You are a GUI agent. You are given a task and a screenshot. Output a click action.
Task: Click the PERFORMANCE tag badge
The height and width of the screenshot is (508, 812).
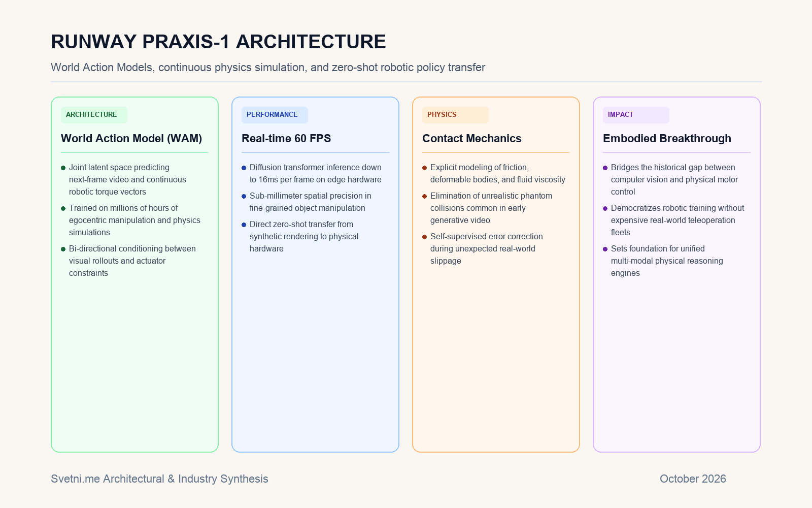pyautogui.click(x=275, y=115)
